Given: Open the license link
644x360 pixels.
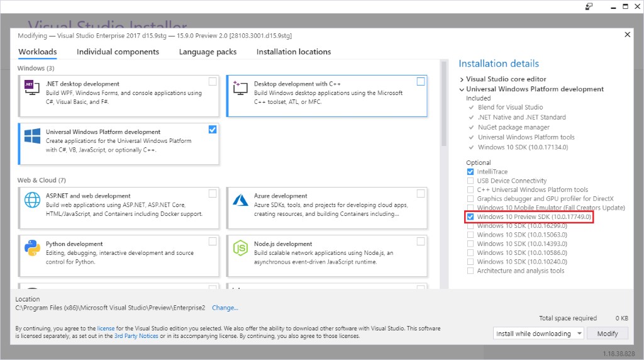Looking at the screenshot, I should tap(106, 329).
